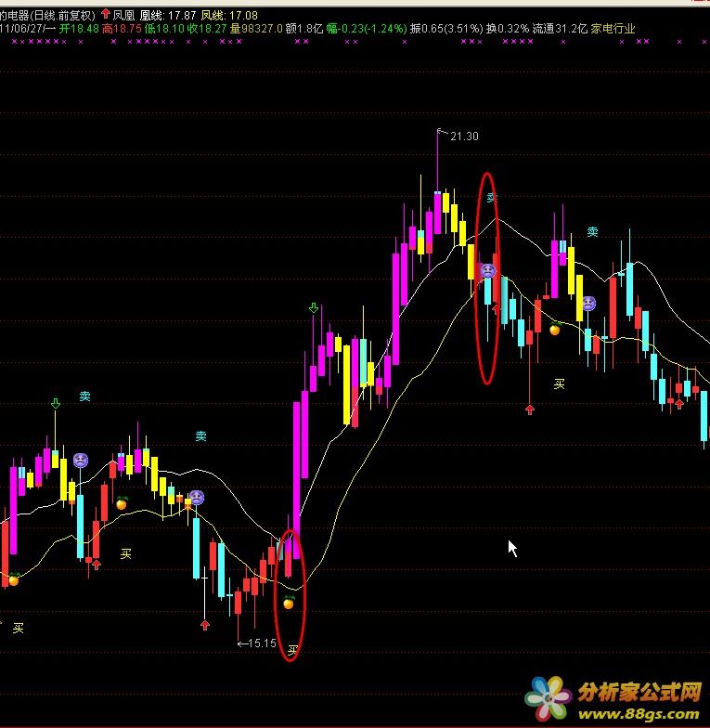Image resolution: width=710 pixels, height=728 pixels.
Task: Click the turnover rate 换0.32%
Action: (508, 29)
